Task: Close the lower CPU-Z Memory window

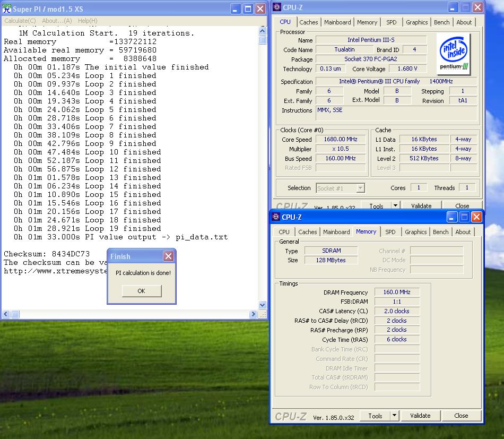Action: [x=477, y=217]
